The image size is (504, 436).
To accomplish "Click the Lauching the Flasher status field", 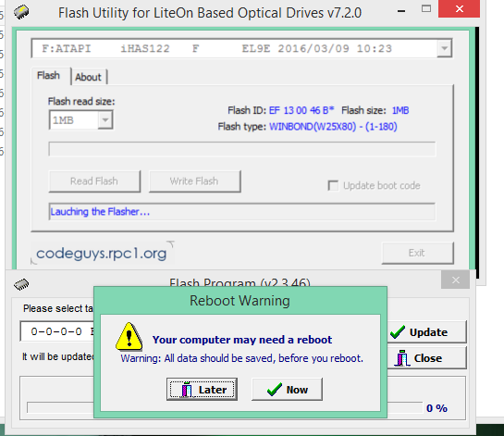I will [x=241, y=212].
